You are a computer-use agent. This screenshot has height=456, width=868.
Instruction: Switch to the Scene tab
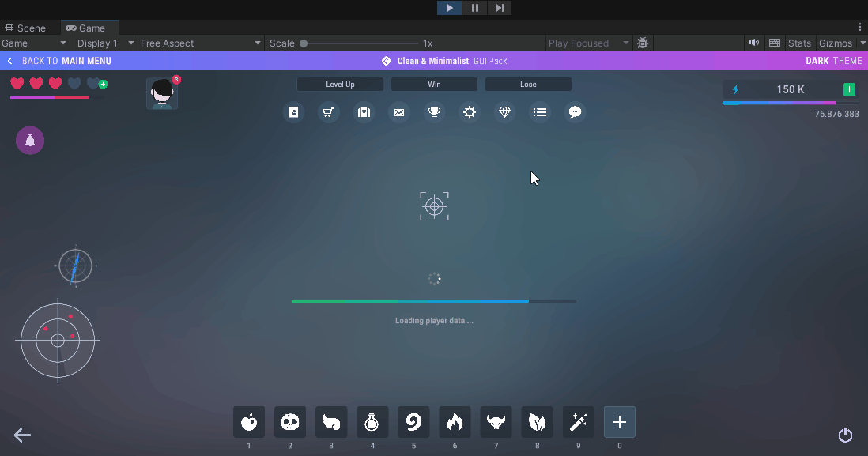(26, 28)
